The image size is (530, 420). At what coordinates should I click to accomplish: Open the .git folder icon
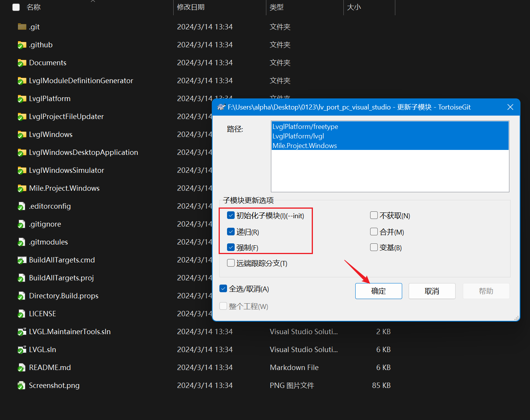tap(21, 27)
